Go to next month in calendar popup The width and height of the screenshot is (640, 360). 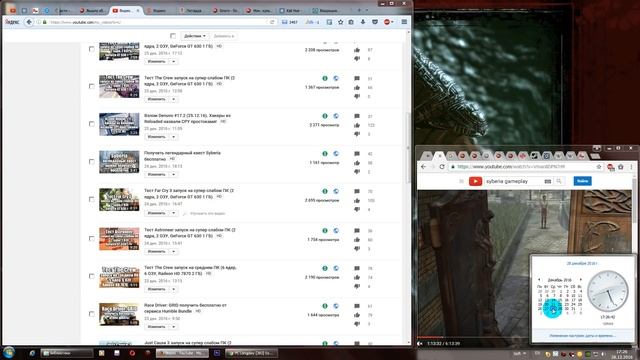pyautogui.click(x=580, y=280)
